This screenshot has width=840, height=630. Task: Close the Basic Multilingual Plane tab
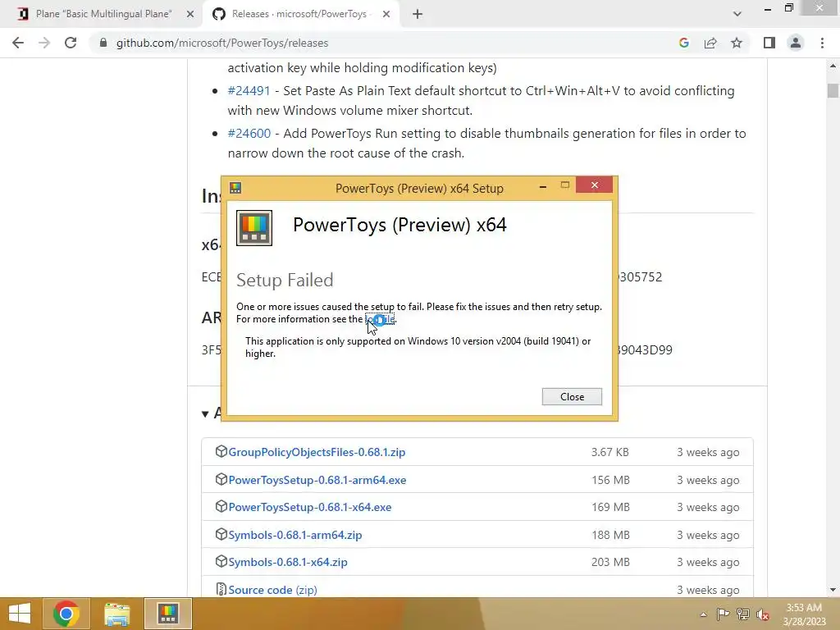click(x=190, y=15)
